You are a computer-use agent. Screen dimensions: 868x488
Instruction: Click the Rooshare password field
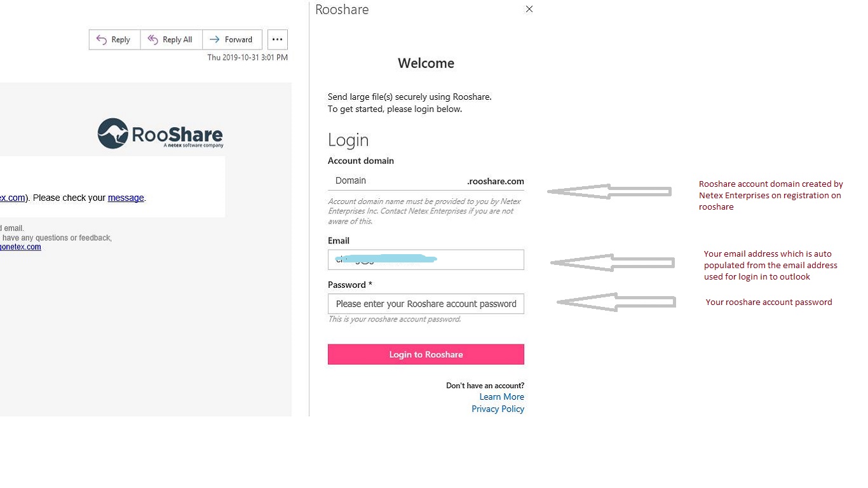[x=426, y=304]
